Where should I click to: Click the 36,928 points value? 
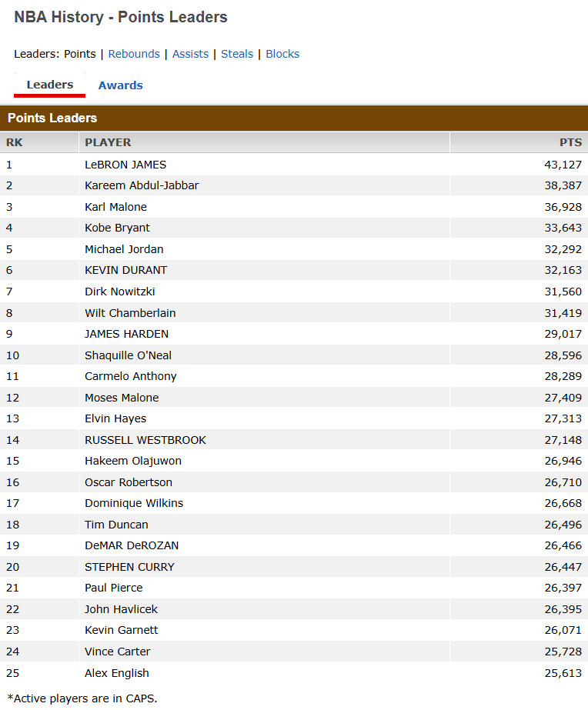coord(563,207)
